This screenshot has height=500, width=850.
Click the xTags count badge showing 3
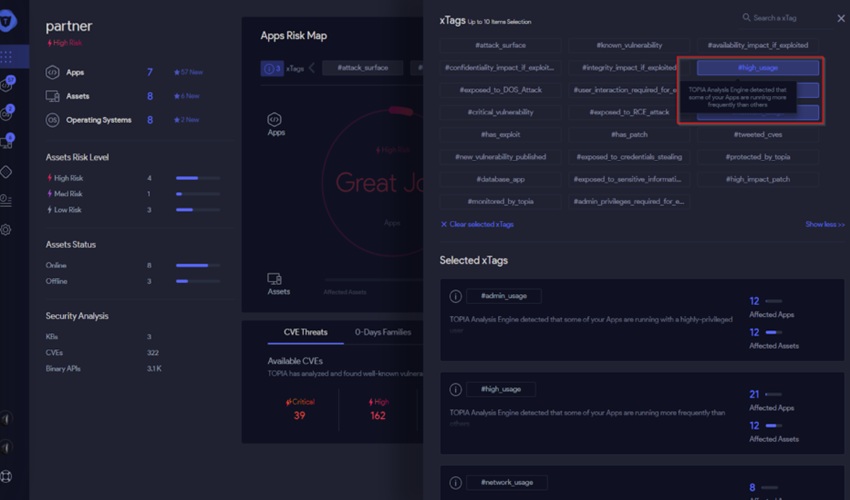pos(272,68)
